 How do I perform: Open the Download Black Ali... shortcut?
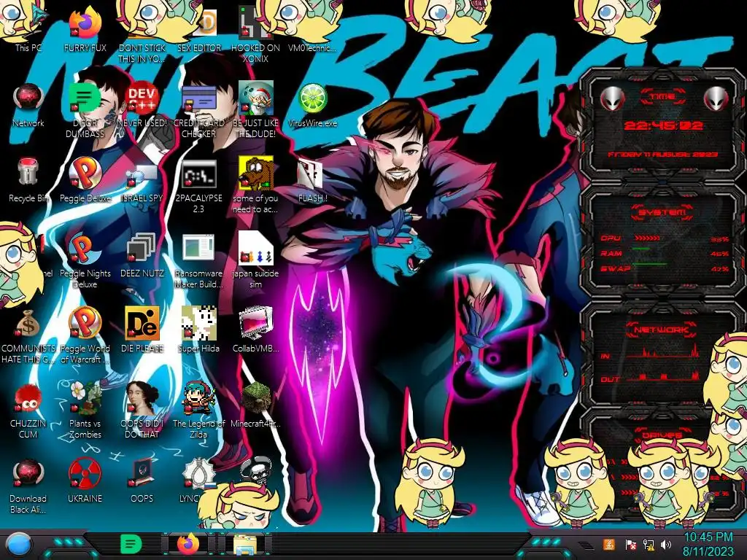click(x=28, y=486)
